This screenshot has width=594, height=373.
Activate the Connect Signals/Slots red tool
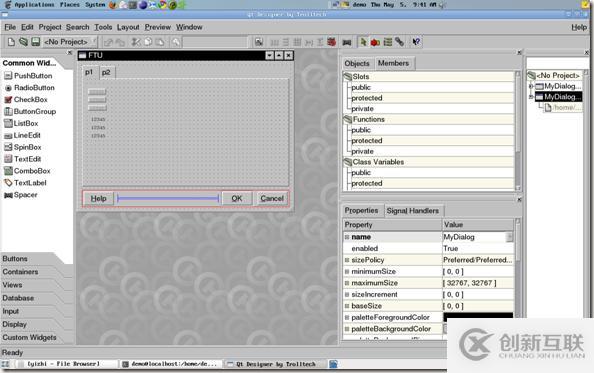click(375, 42)
